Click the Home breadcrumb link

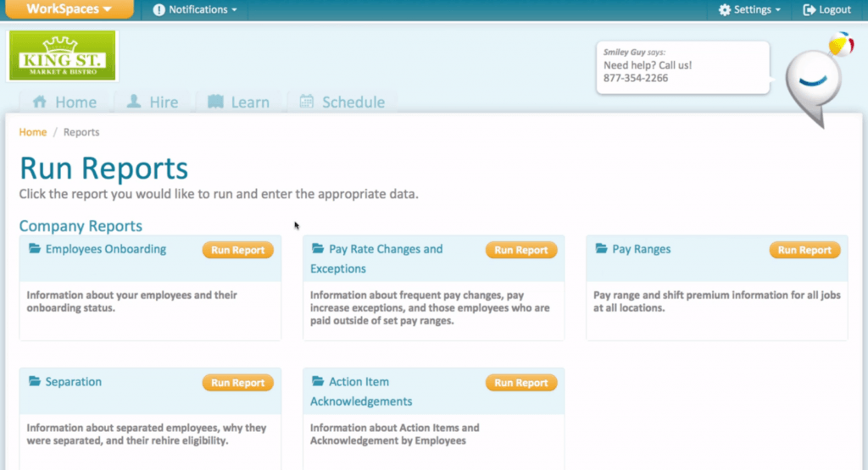point(33,132)
